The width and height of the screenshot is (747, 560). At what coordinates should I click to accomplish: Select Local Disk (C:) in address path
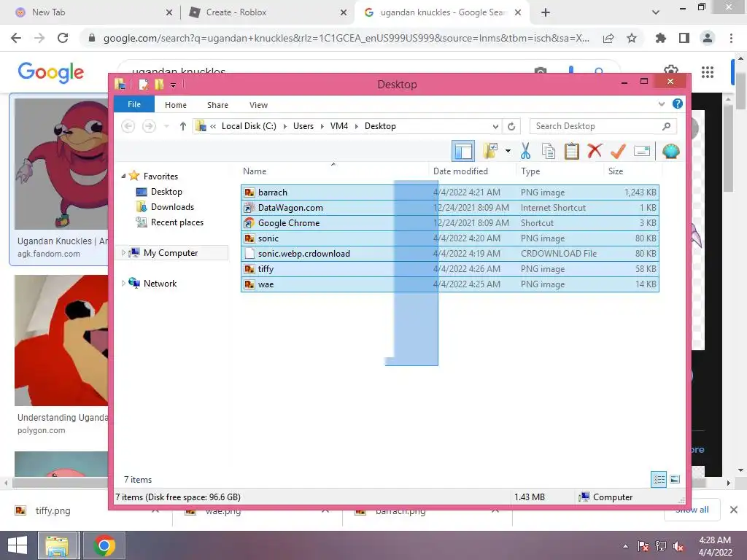(249, 126)
